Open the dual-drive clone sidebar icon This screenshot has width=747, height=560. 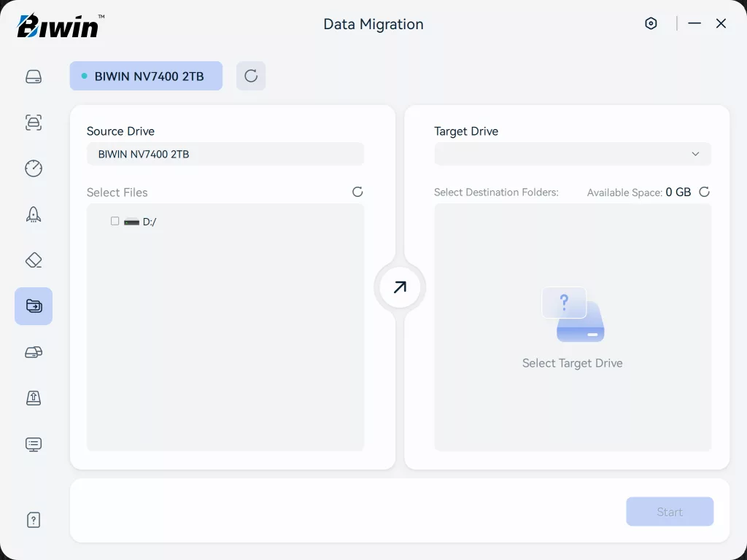pyautogui.click(x=34, y=352)
